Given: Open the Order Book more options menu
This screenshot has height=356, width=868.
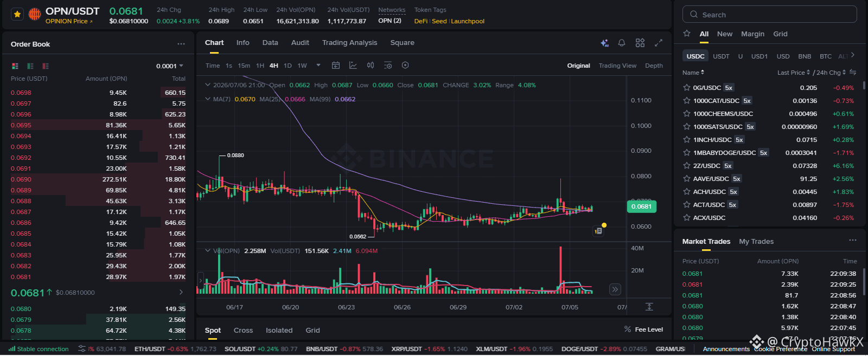Looking at the screenshot, I should tap(181, 44).
